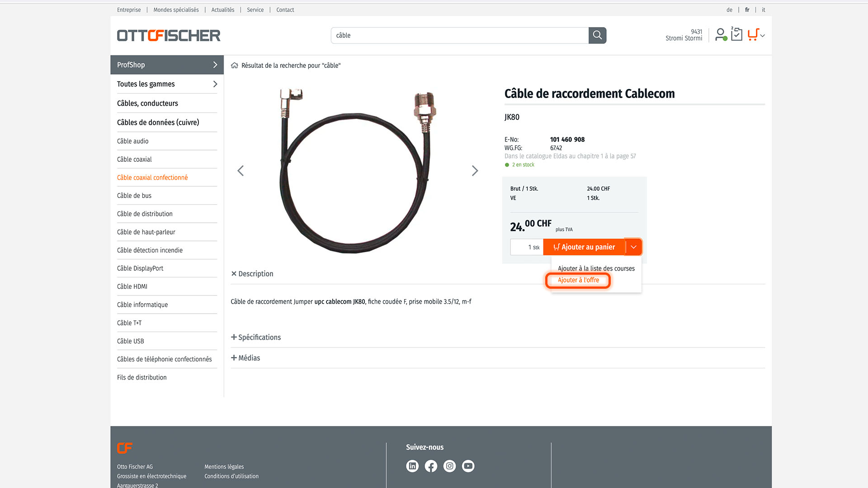Viewport: 868px width, 488px height.
Task: Click Ajouter au panier button
Action: (x=584, y=247)
